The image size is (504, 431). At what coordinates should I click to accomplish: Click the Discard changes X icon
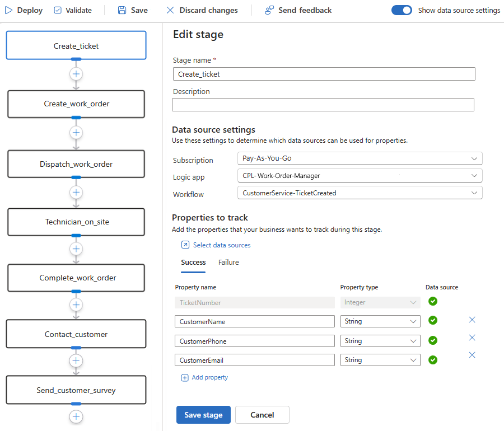point(170,10)
